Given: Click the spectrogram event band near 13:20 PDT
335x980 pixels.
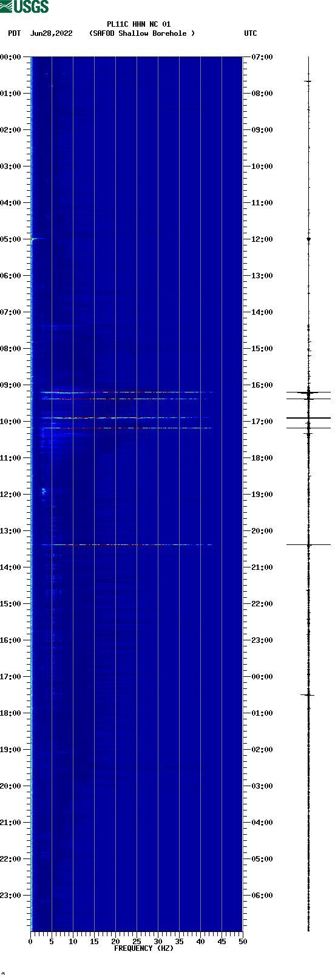Looking at the screenshot, I should point(126,545).
